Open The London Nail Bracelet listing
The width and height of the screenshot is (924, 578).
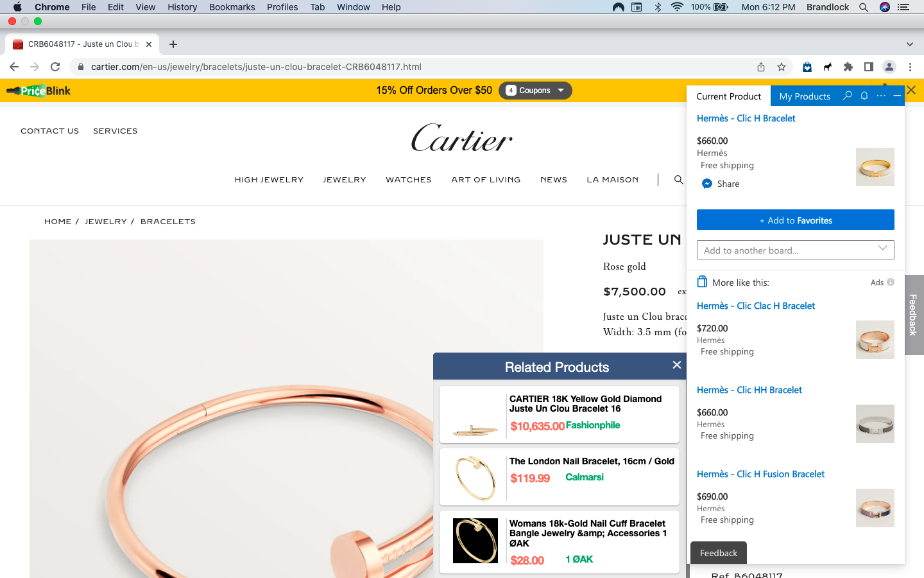tap(560, 477)
